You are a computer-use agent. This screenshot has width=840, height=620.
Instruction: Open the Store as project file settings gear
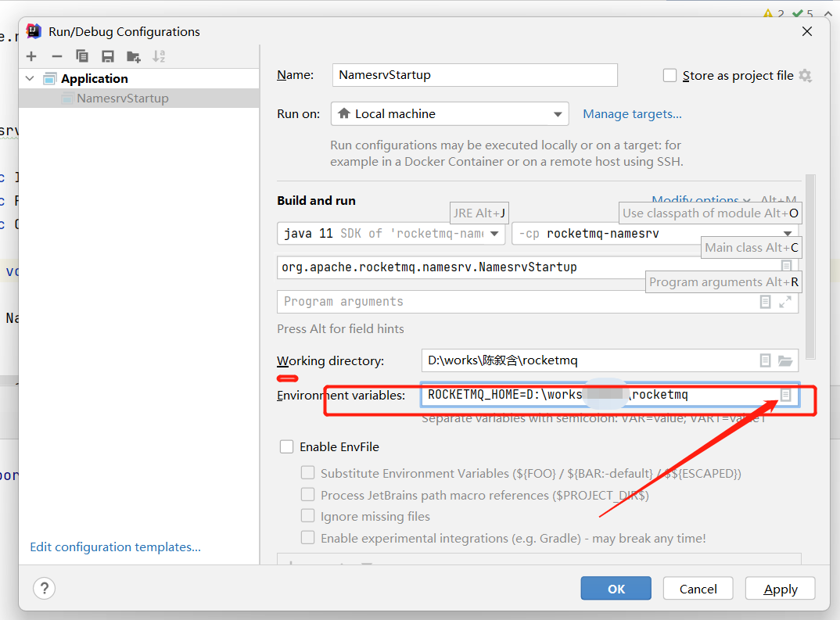805,76
